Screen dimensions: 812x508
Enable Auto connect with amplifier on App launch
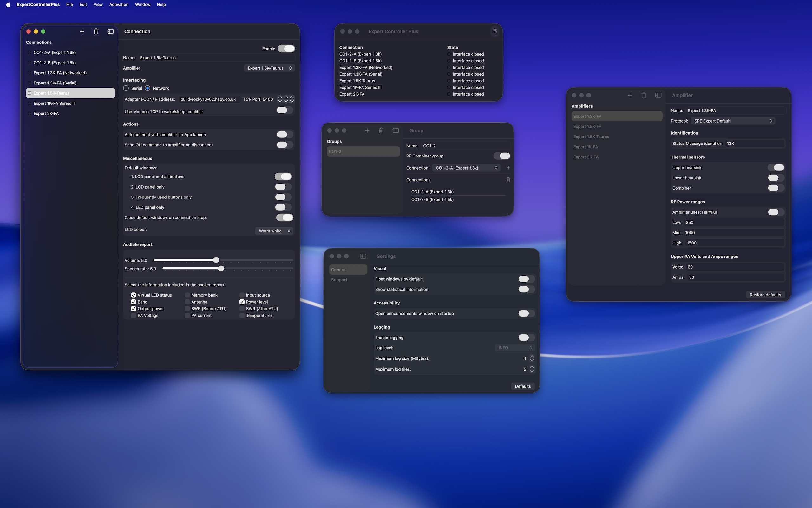pos(284,134)
